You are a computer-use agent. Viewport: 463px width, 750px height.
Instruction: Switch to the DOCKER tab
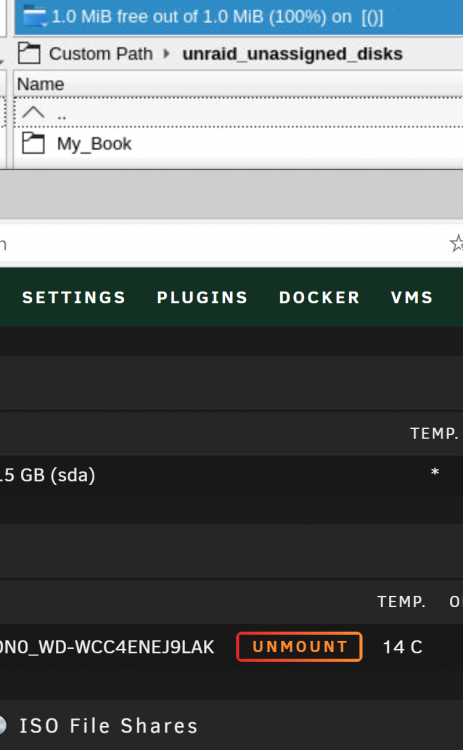(x=320, y=298)
